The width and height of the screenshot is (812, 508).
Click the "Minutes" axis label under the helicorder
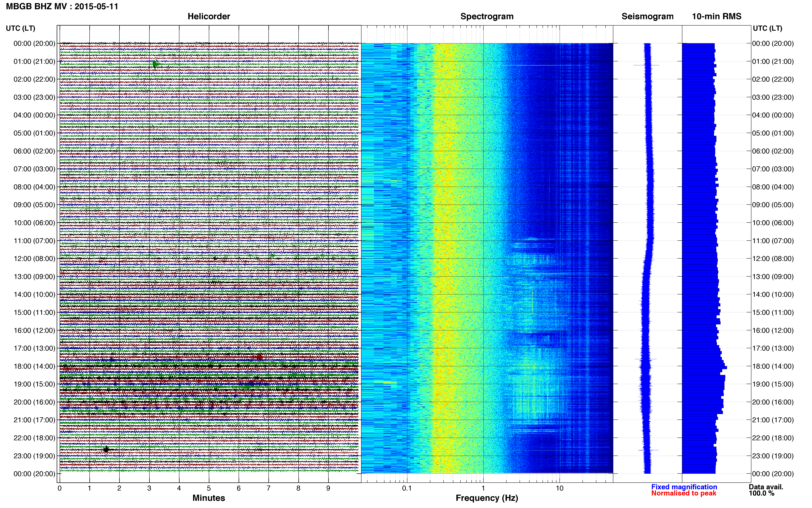click(209, 498)
